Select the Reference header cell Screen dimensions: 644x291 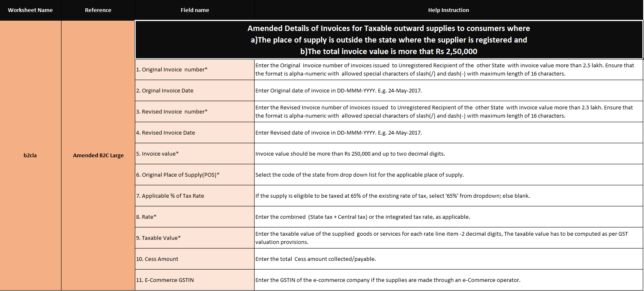(98, 10)
